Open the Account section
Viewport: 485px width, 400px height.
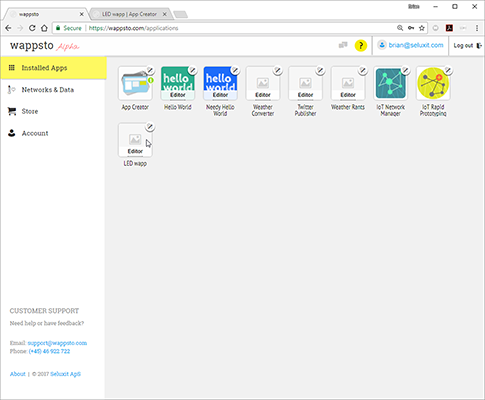click(54, 133)
